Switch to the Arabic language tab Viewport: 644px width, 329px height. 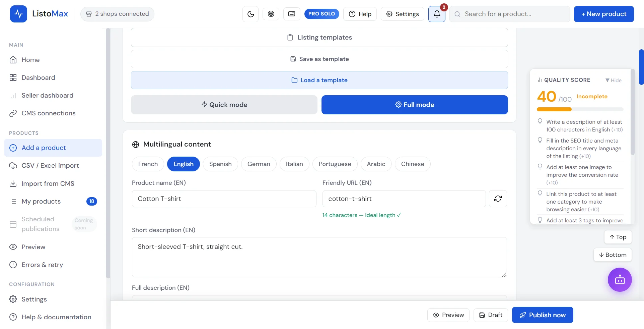[x=376, y=164]
